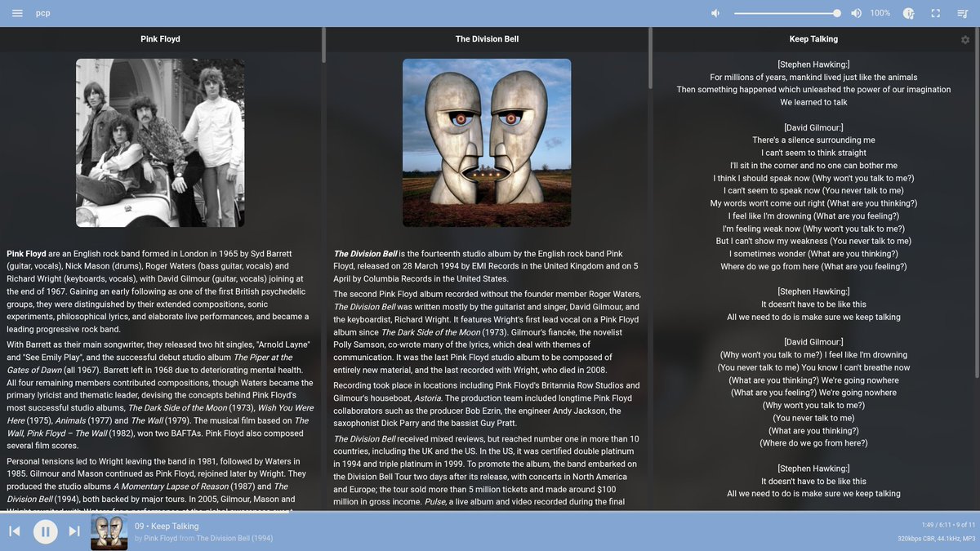980x551 pixels.
Task: Adjust the volume slider handle
Action: click(x=837, y=13)
